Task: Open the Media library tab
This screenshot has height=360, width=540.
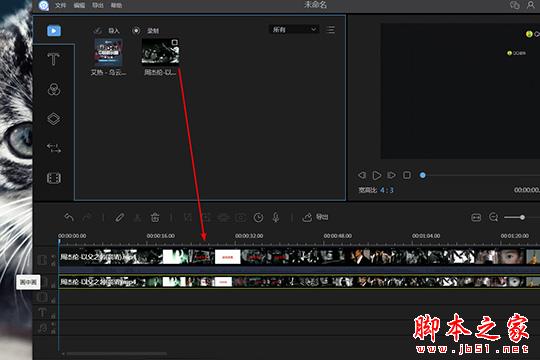Action: [x=54, y=31]
